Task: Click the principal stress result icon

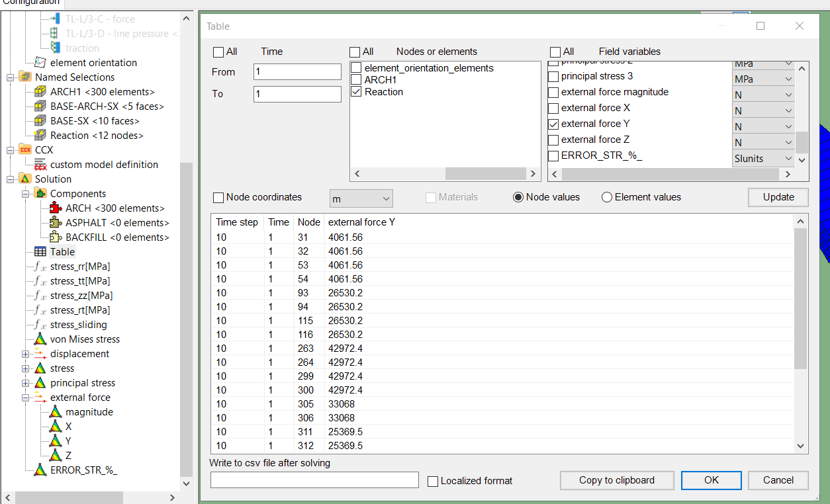Action: (40, 383)
